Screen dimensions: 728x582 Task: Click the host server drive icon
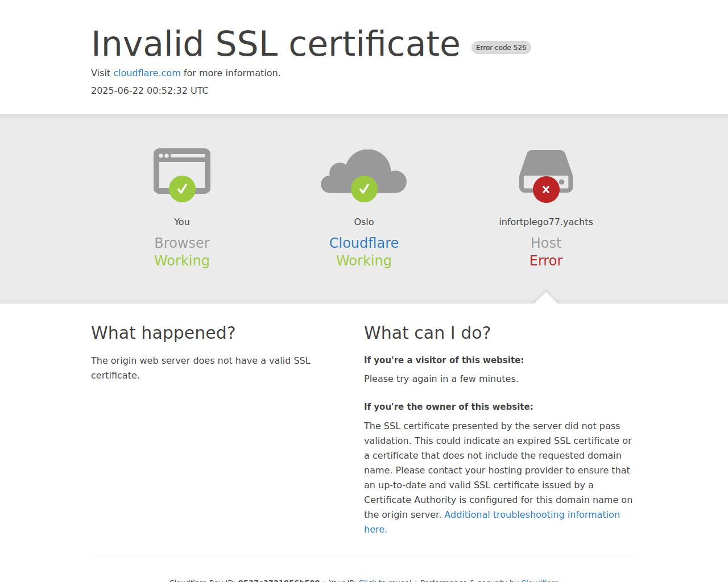546,171
